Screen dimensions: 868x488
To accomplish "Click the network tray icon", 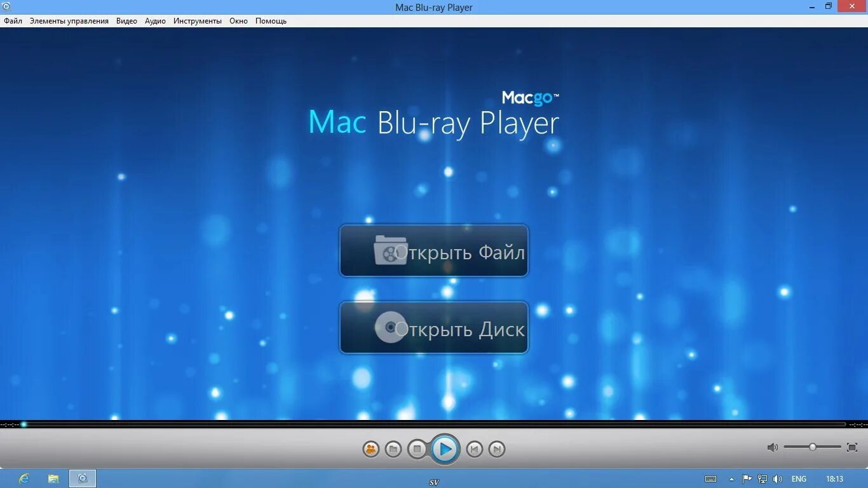I will 763,479.
